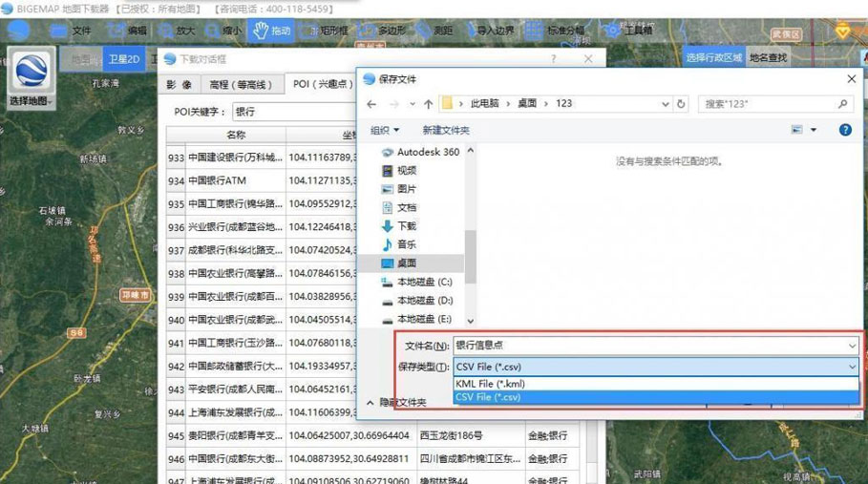
Task: Close the 保存文件 dialog
Action: [852, 79]
